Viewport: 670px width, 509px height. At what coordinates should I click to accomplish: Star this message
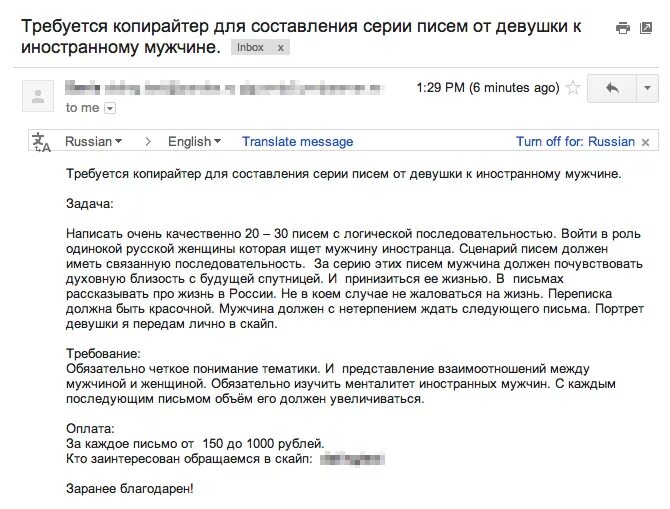point(573,88)
